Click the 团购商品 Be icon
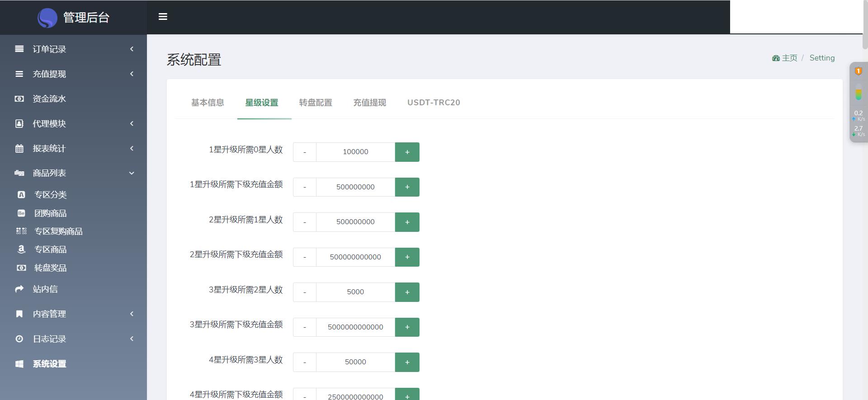This screenshot has height=400, width=868. pos(21,213)
